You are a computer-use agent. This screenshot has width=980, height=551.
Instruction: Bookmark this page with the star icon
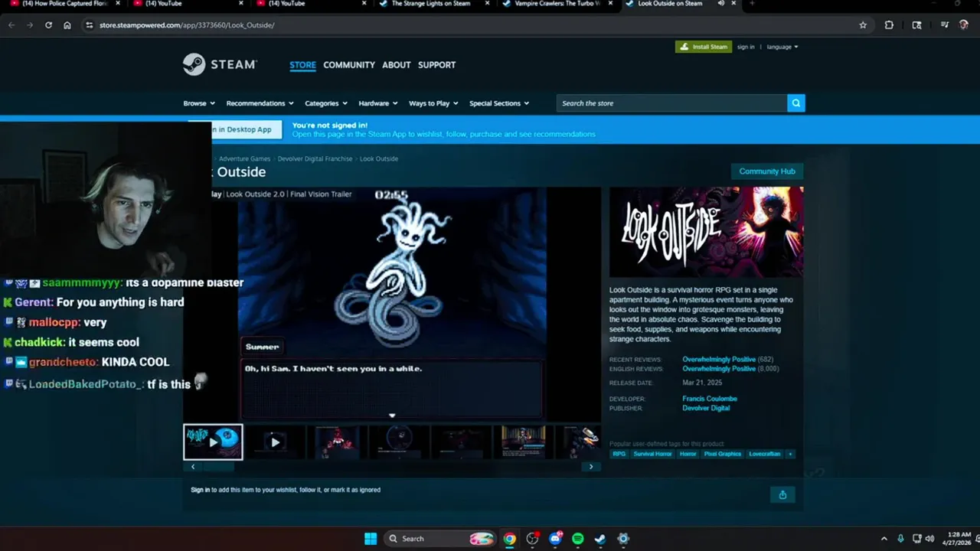coord(863,25)
